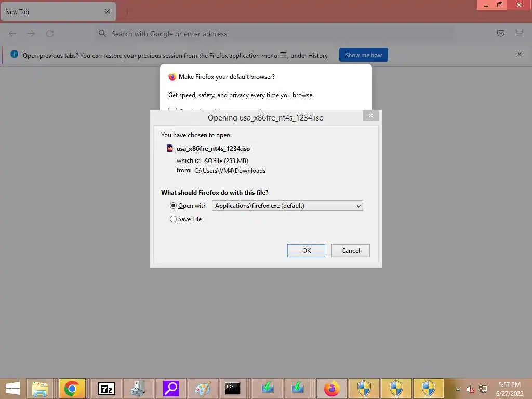Open a new tab with the plus button
Screen dimensions: 532x399
[x=127, y=11]
